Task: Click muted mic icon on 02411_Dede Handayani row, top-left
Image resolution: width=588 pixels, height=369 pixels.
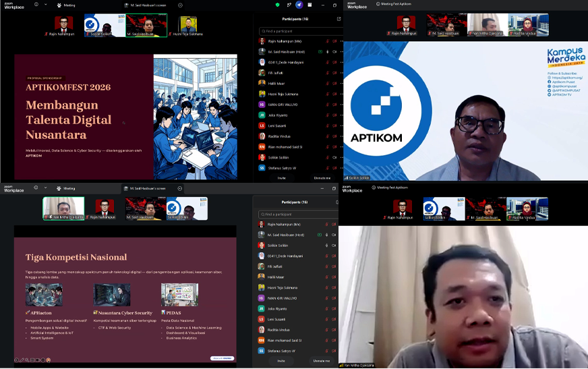Action: tap(327, 62)
